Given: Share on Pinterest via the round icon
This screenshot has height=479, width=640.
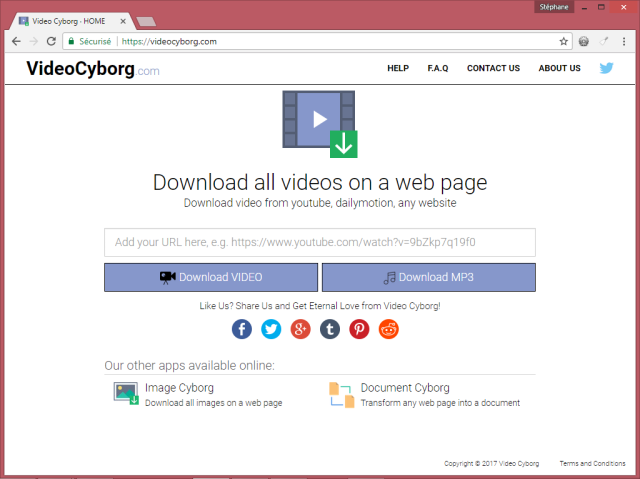Looking at the screenshot, I should (359, 329).
